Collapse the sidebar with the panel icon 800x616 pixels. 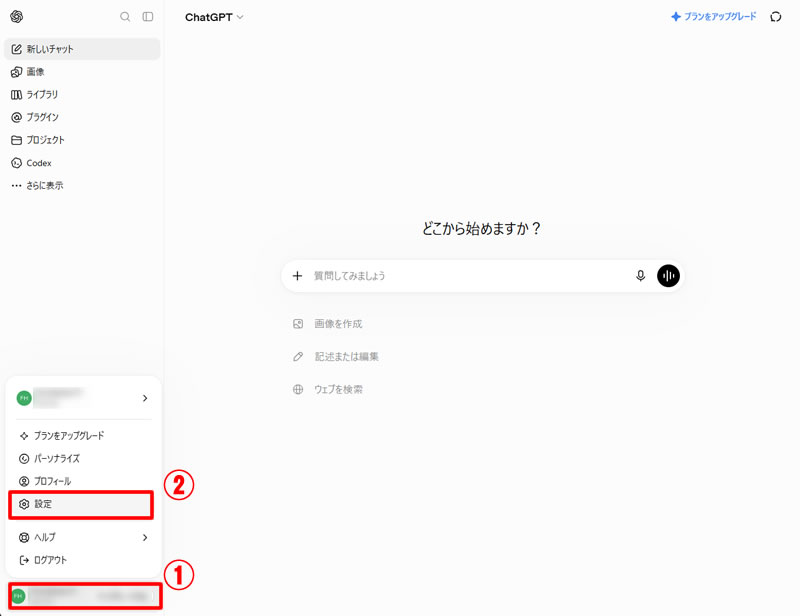click(148, 17)
